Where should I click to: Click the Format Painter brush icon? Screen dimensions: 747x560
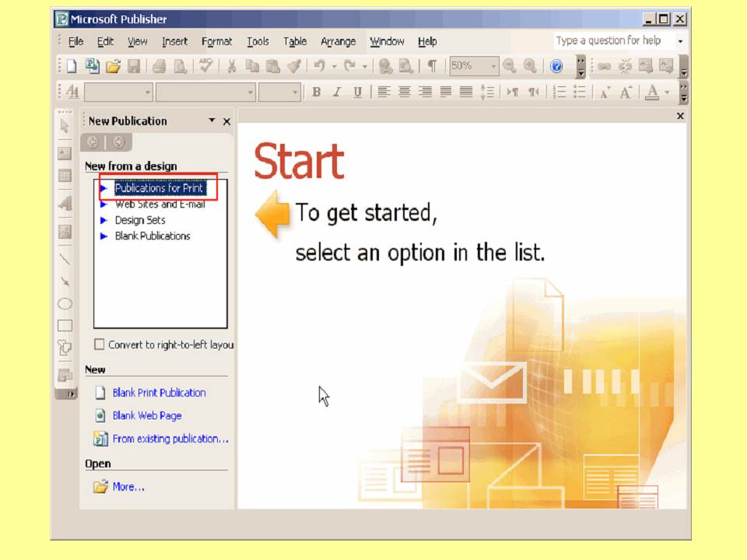[294, 65]
